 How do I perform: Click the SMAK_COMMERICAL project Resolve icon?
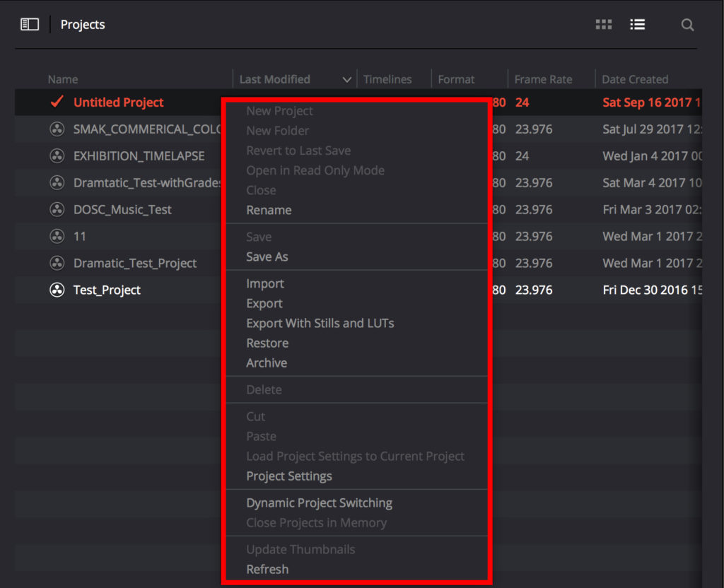pos(57,129)
